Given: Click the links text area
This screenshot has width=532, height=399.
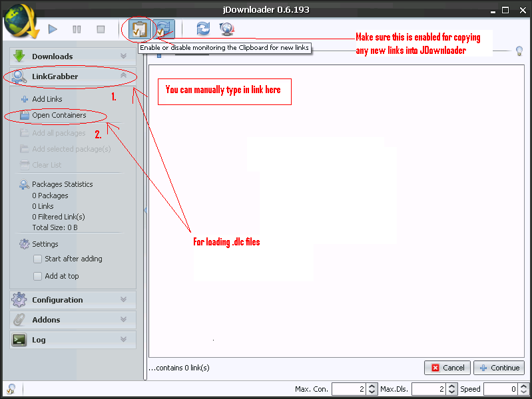Looking at the screenshot, I should (x=336, y=211).
